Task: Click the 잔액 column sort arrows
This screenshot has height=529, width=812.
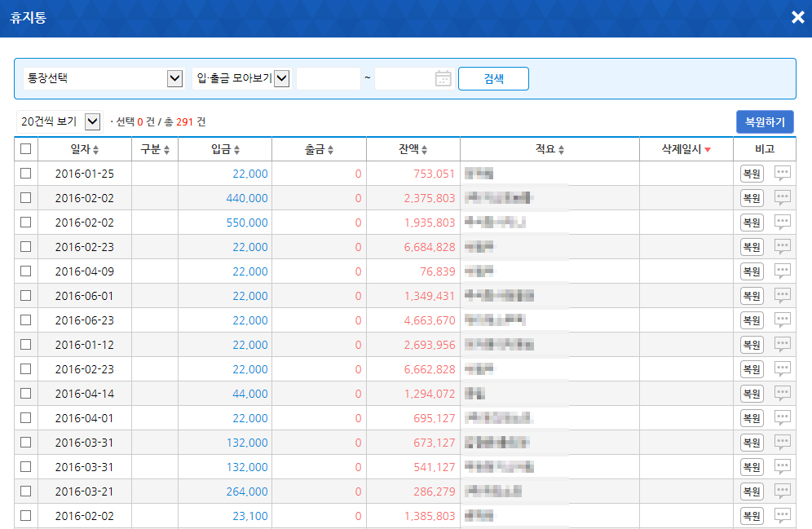Action: [424, 150]
